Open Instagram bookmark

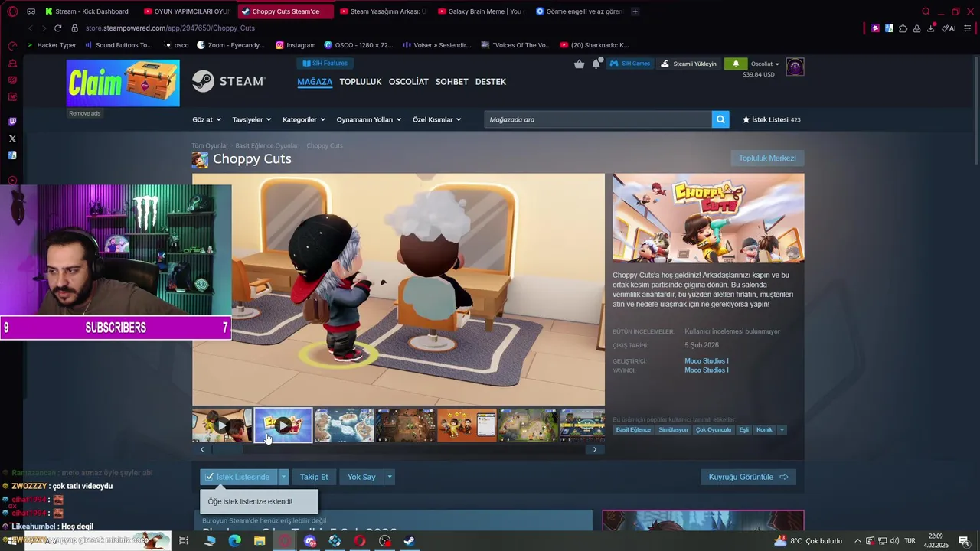pos(296,45)
